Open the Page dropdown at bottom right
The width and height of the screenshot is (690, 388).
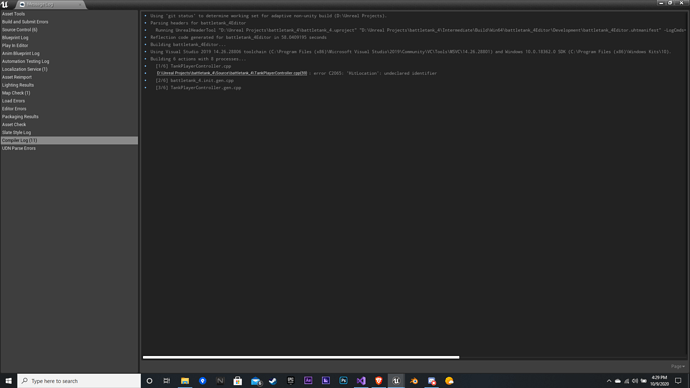coord(678,366)
